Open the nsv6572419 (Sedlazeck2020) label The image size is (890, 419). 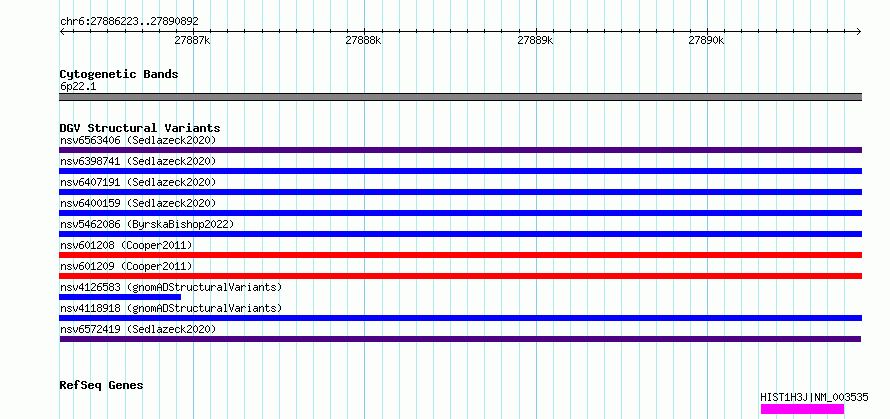coord(138,329)
